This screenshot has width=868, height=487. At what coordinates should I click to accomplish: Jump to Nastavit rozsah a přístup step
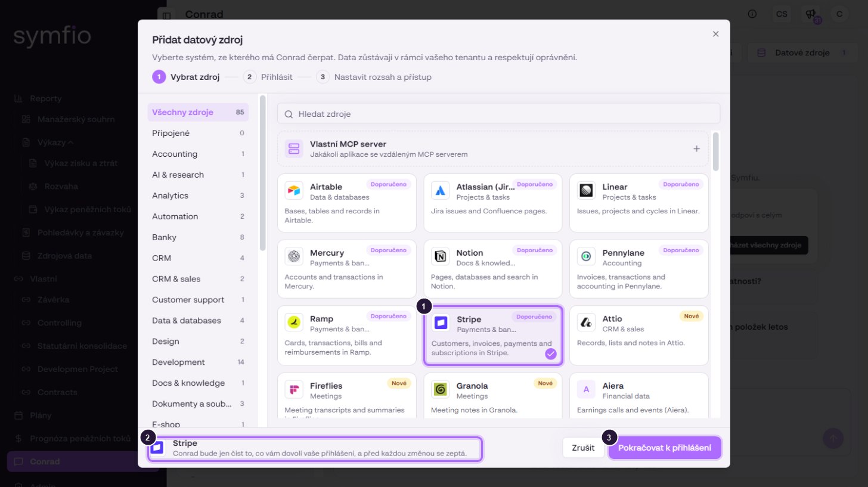point(374,77)
